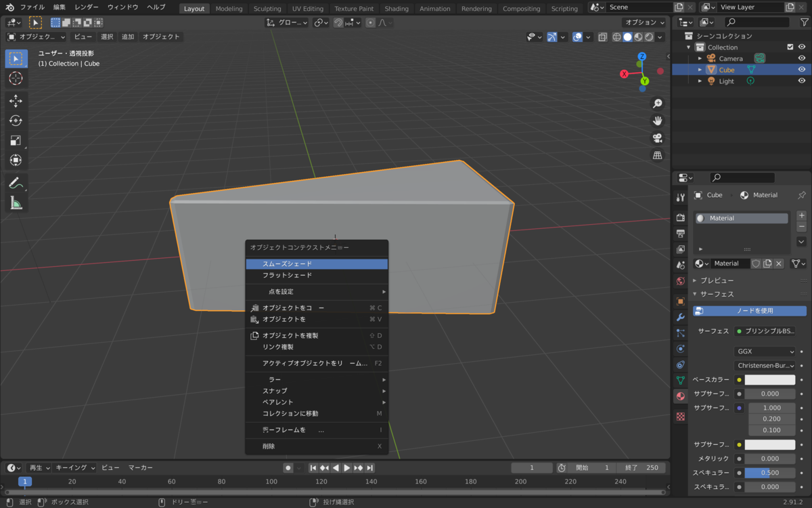Screen dimensions: 812x508
Task: Uncheck the Collection exclude checkbox
Action: 790,47
